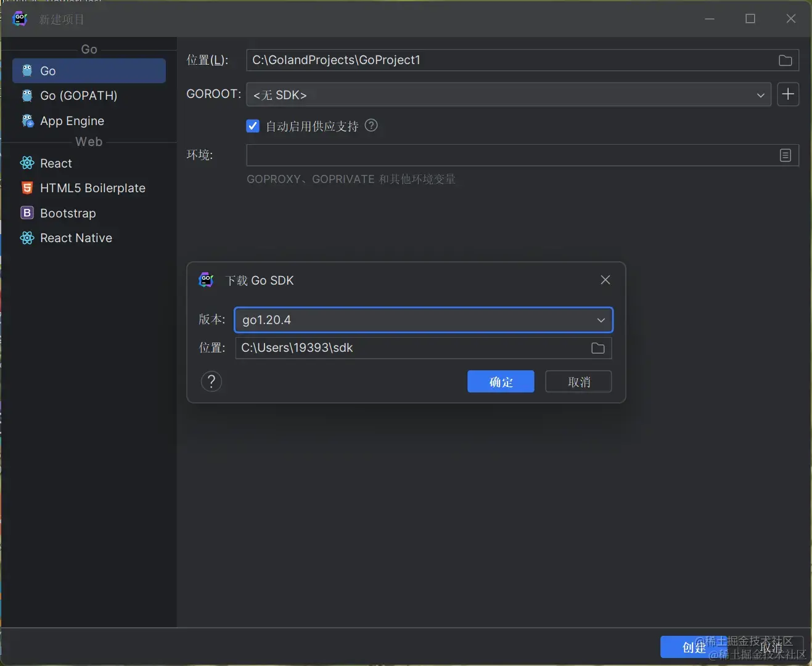Click the help question mark in the download dialog
The height and width of the screenshot is (666, 812).
click(211, 381)
